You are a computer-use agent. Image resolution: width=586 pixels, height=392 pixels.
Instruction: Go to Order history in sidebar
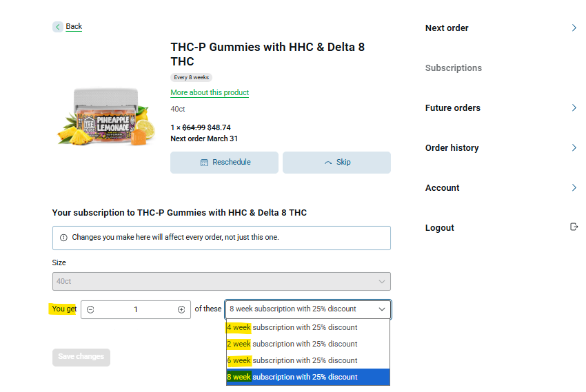click(452, 148)
